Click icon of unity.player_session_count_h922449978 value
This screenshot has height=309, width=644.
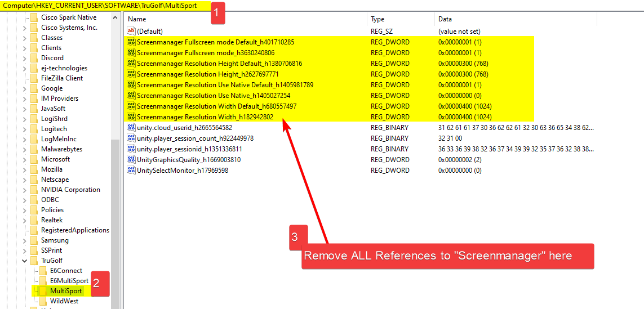(x=131, y=138)
